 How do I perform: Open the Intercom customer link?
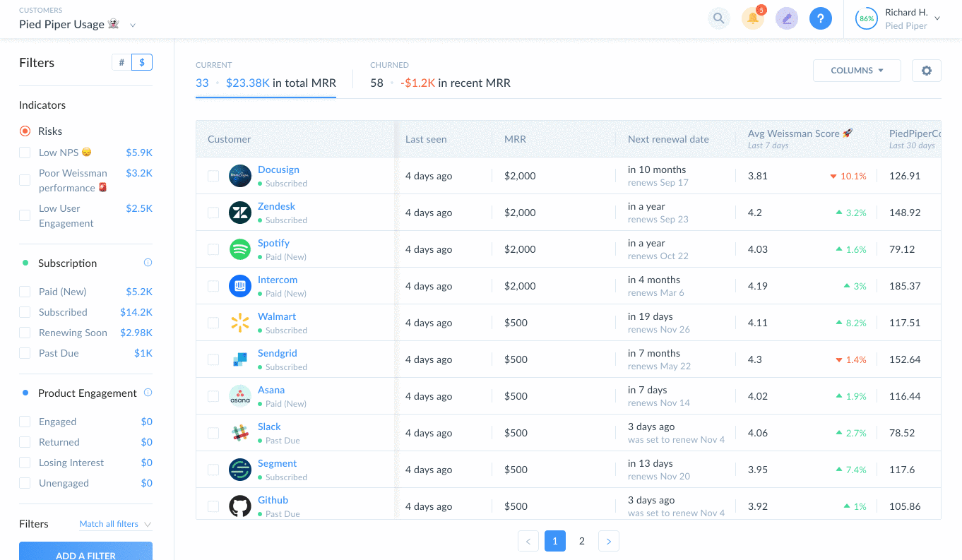pos(278,280)
